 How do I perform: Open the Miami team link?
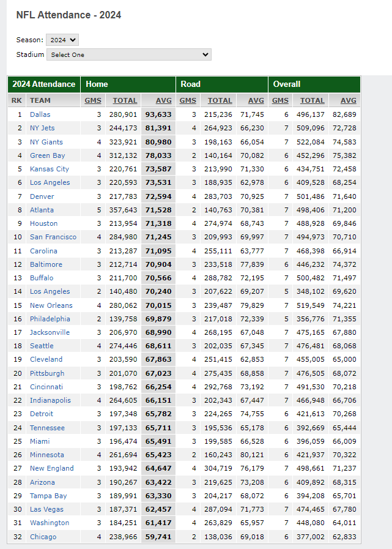point(40,441)
